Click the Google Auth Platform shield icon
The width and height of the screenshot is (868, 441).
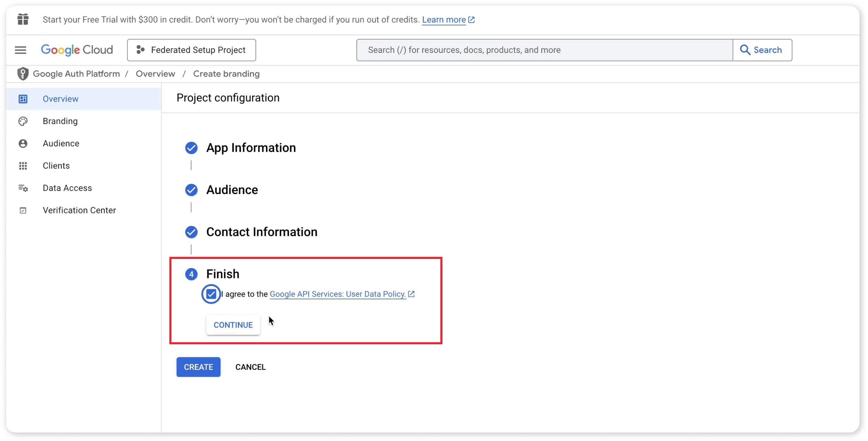[23, 74]
